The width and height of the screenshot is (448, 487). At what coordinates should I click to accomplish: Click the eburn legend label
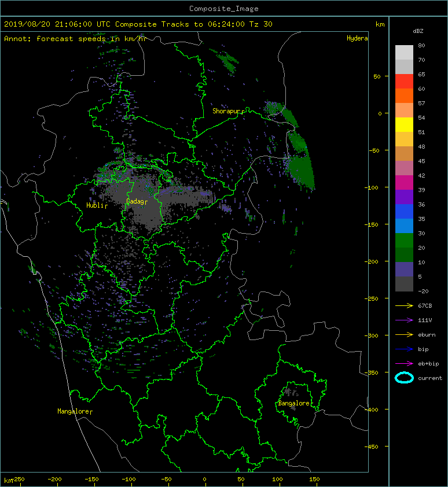coord(427,335)
